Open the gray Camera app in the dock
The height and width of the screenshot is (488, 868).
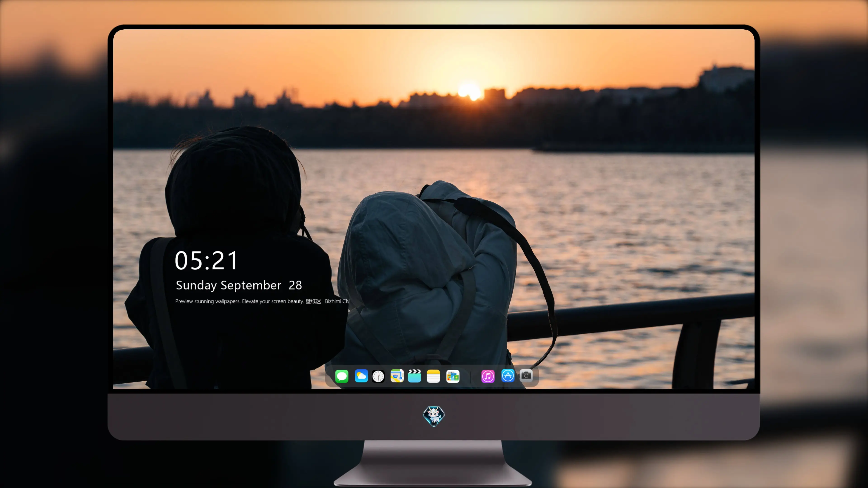[526, 375]
